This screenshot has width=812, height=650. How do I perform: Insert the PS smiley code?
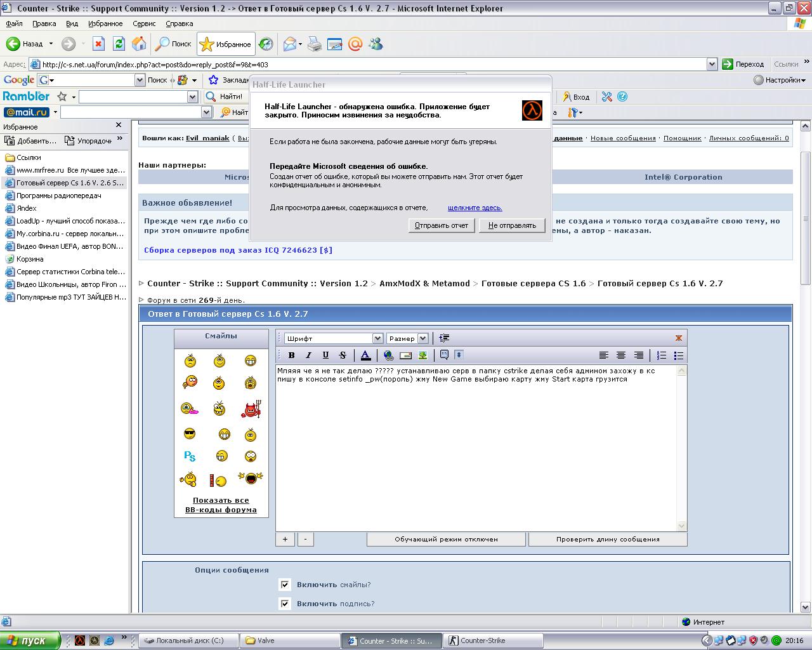tap(190, 456)
